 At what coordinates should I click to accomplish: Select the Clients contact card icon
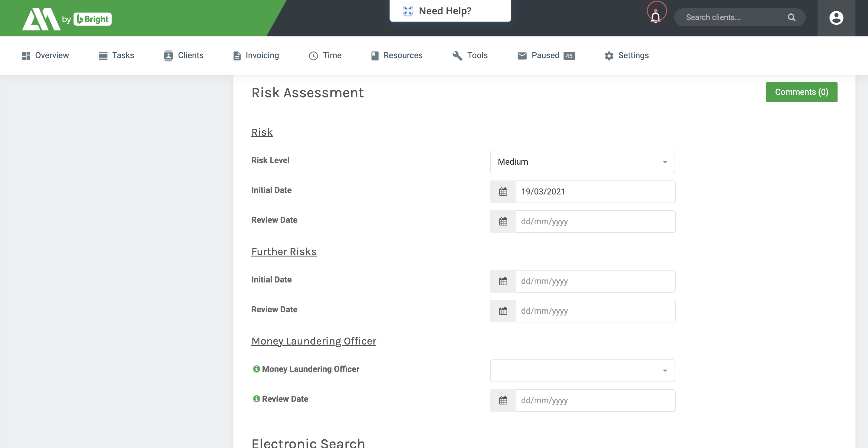point(168,55)
